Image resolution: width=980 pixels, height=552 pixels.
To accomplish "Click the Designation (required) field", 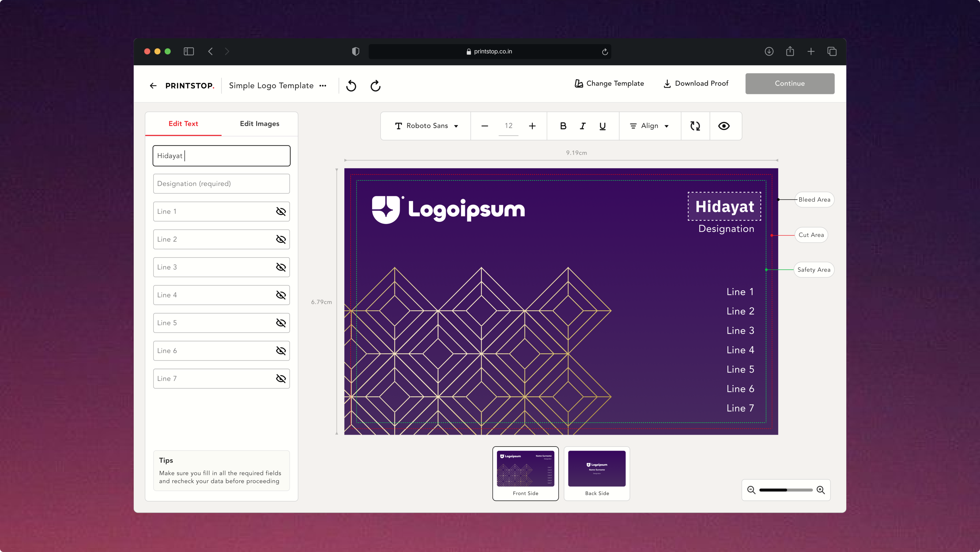I will click(221, 184).
